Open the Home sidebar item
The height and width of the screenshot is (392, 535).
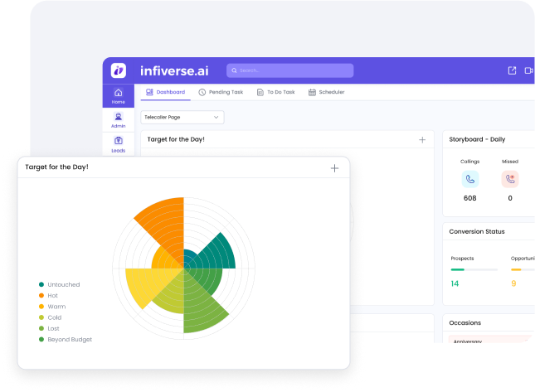coord(119,95)
